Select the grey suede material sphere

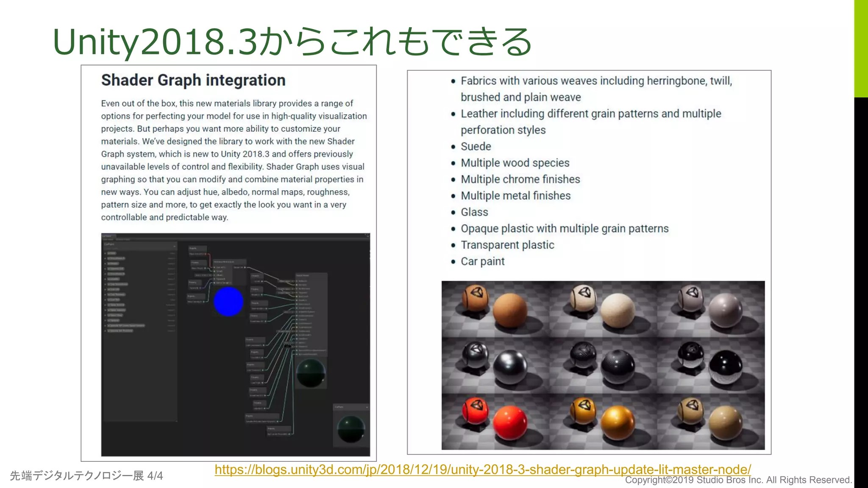click(726, 311)
